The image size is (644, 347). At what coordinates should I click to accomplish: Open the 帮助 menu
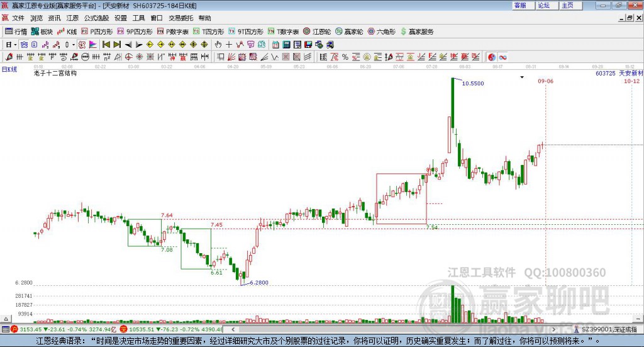(204, 18)
